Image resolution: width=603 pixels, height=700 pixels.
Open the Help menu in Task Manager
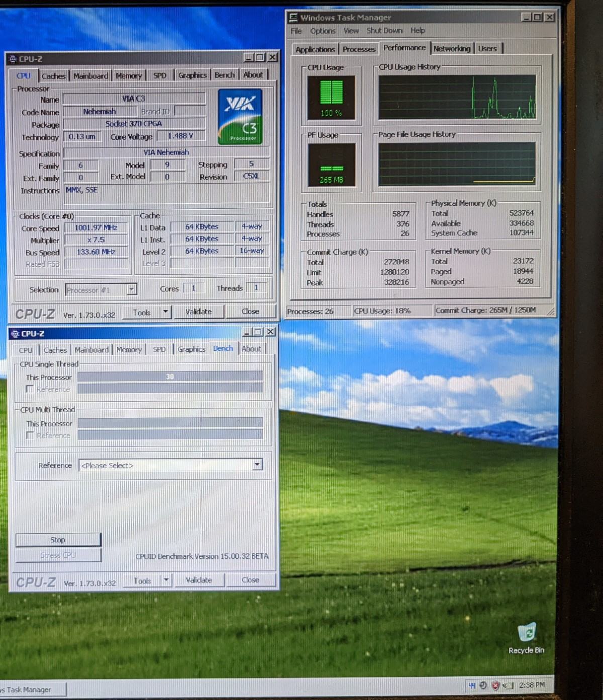coord(418,31)
